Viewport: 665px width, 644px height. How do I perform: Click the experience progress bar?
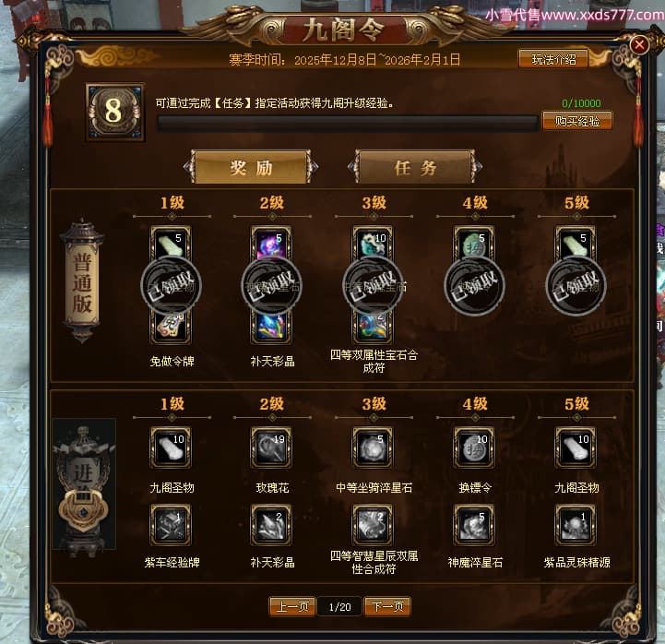[348, 123]
